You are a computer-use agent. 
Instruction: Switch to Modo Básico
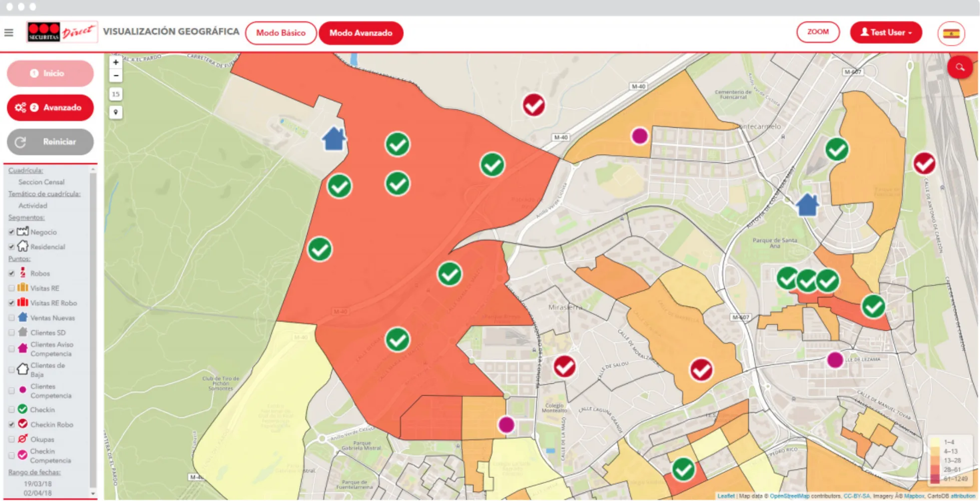tap(281, 33)
